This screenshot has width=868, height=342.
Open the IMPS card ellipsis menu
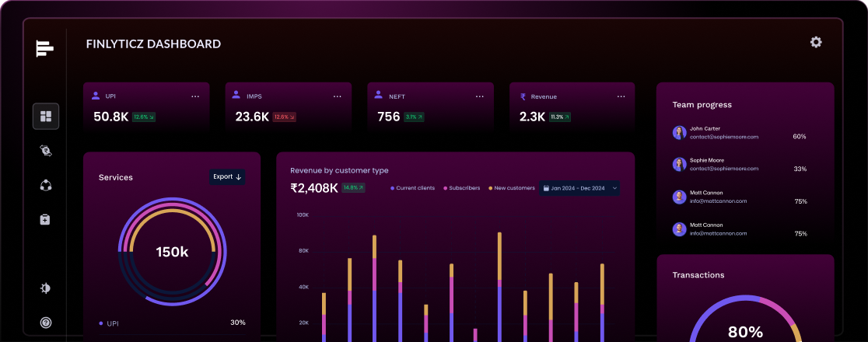pos(338,96)
